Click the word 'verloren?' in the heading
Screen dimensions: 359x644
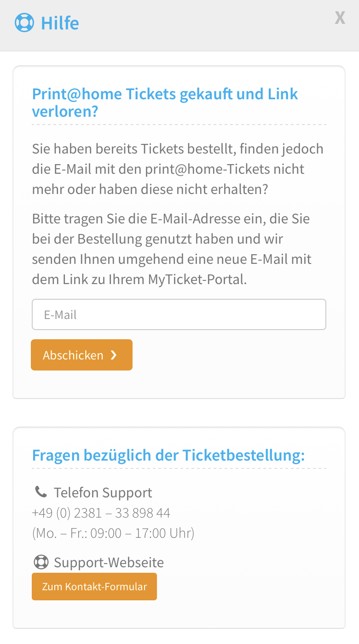pyautogui.click(x=65, y=112)
